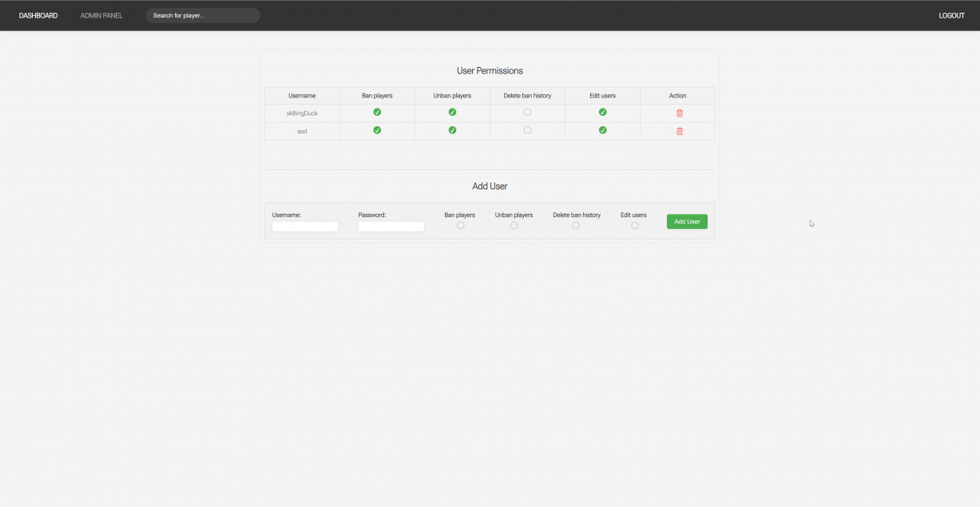Check Unban players in Add User form
This screenshot has height=507, width=980.
coord(514,225)
